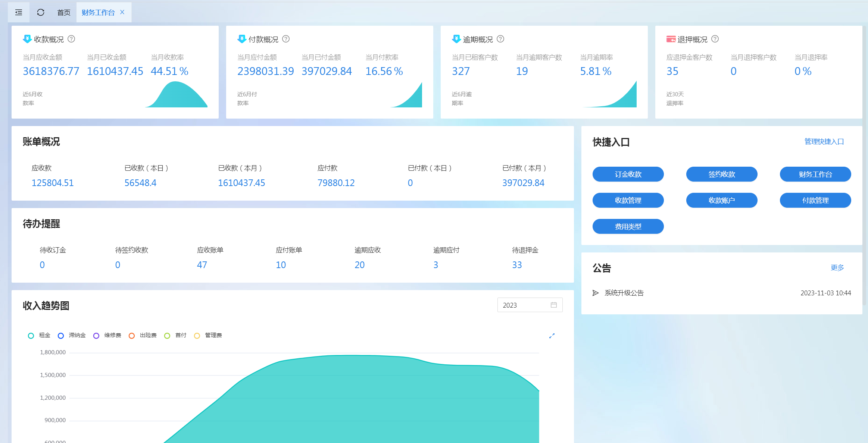The image size is (868, 443).
Task: Click the refresh page icon
Action: [41, 12]
